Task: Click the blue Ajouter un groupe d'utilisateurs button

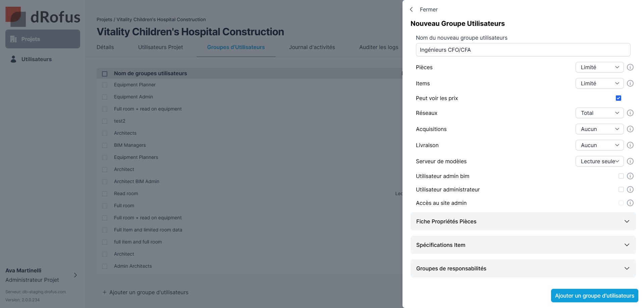Action: pyautogui.click(x=594, y=296)
